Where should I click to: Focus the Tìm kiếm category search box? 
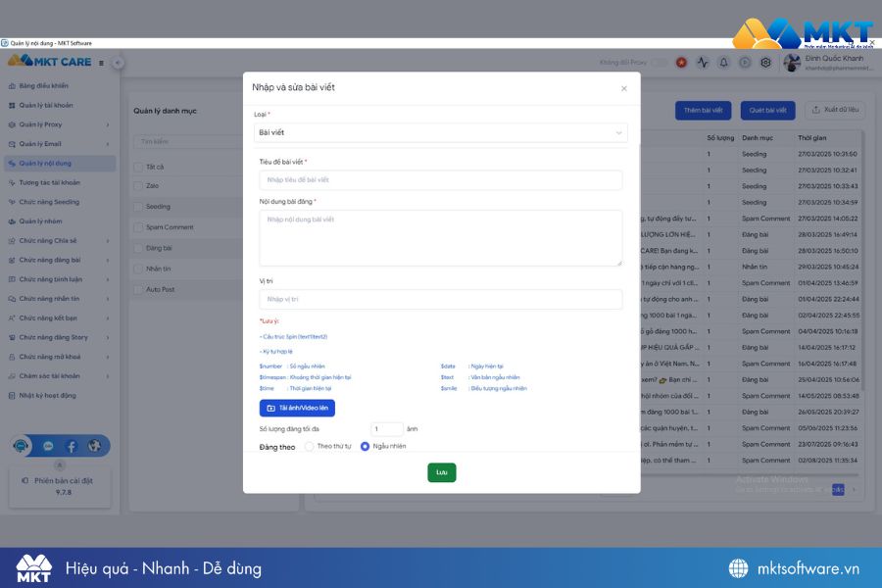(188, 142)
